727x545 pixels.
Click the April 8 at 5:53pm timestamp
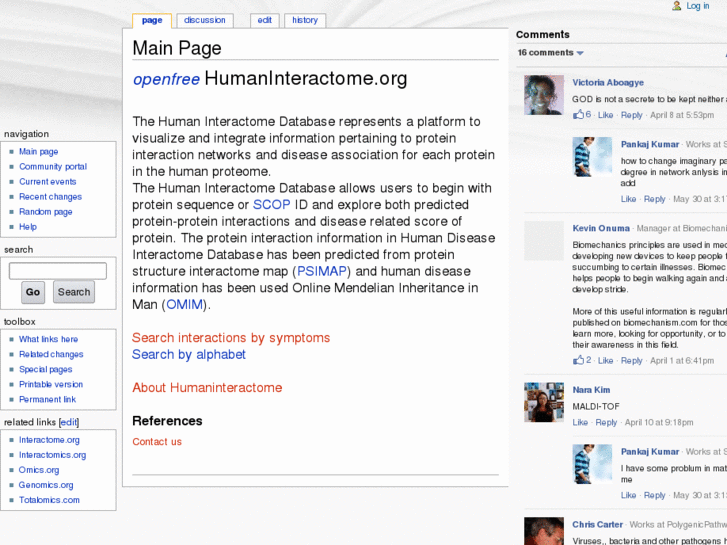click(682, 115)
